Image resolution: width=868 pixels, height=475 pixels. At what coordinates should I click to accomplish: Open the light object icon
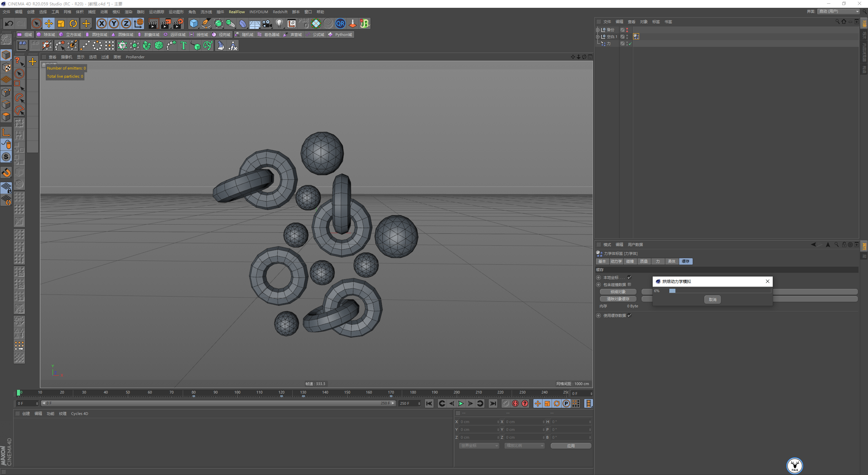click(x=279, y=23)
